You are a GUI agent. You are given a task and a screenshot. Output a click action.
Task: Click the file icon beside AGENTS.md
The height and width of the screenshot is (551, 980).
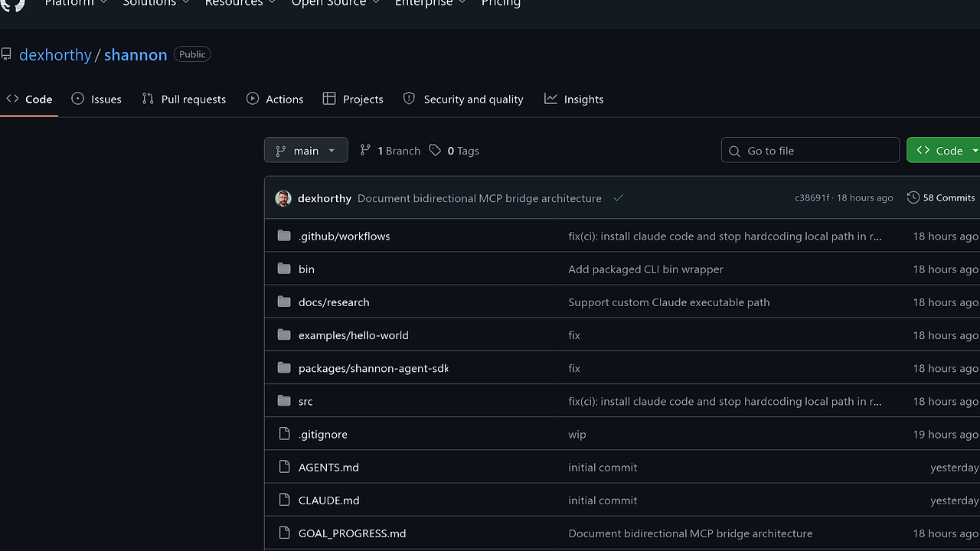(284, 467)
